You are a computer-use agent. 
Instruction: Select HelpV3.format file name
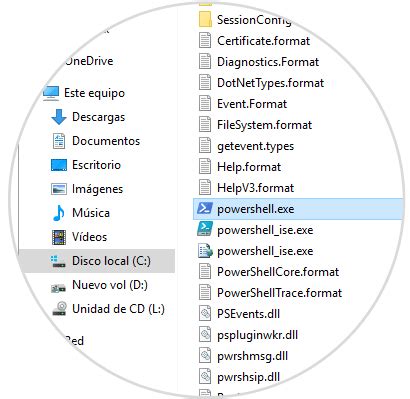tap(255, 188)
